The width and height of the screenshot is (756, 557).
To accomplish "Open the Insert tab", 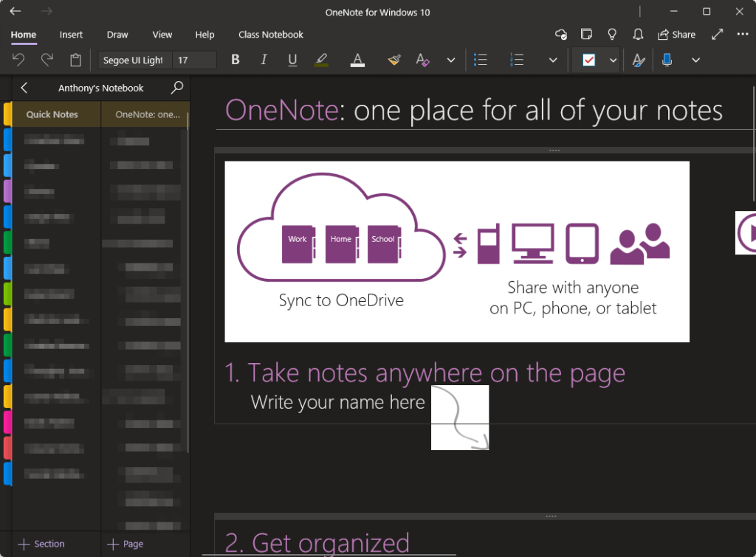I will (x=71, y=35).
